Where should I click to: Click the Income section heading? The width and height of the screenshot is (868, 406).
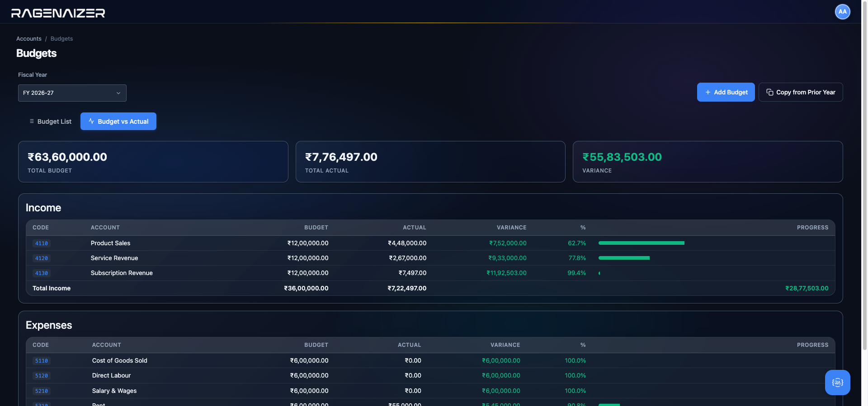pos(43,208)
